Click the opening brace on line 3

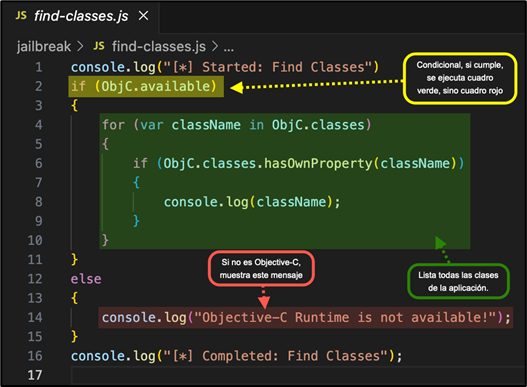pos(74,106)
